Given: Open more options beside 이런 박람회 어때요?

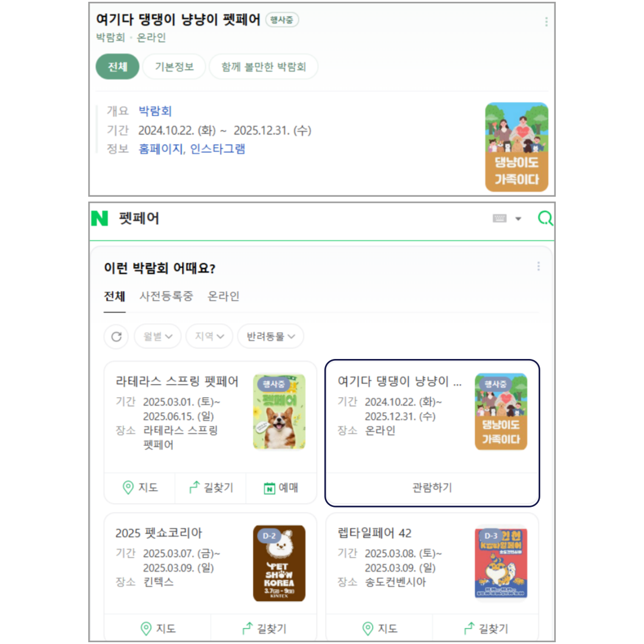Looking at the screenshot, I should coord(538,266).
